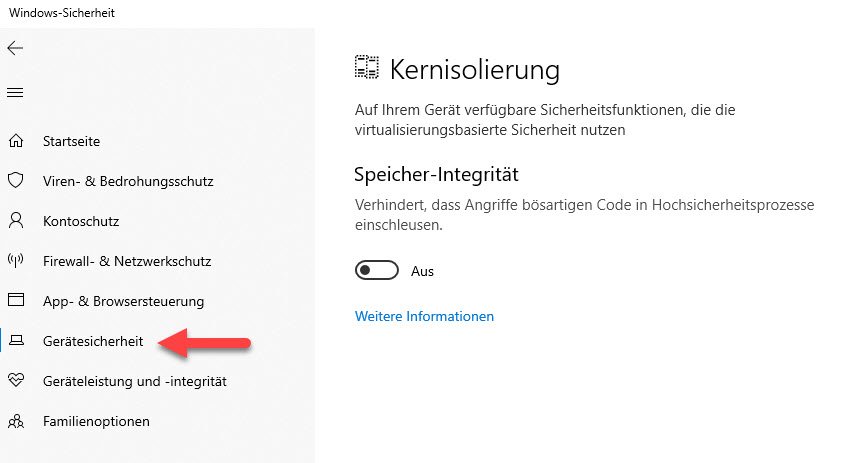Click the Firewall antenna icon
This screenshot has width=845, height=463.
click(15, 261)
